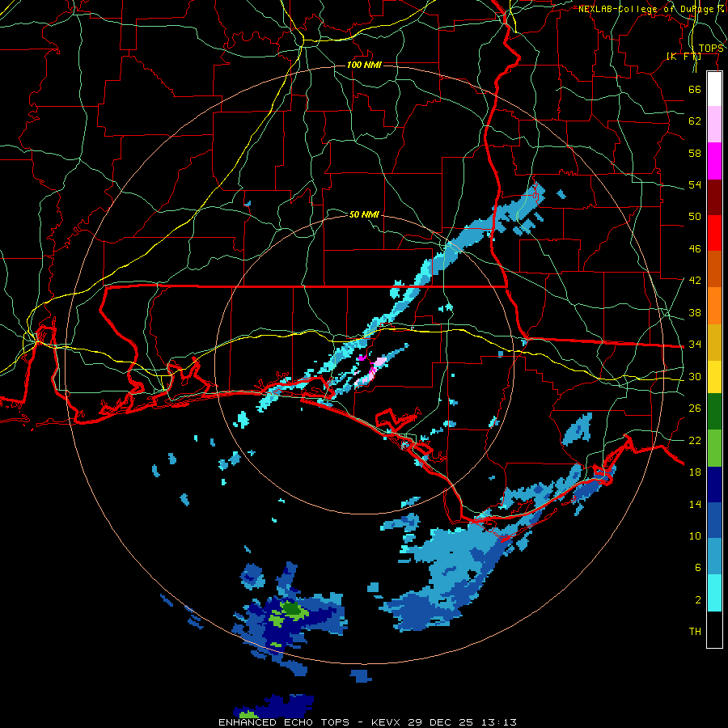The image size is (728, 728).
Task: Click the cyan 10 kft legend swatch
Action: click(x=714, y=593)
